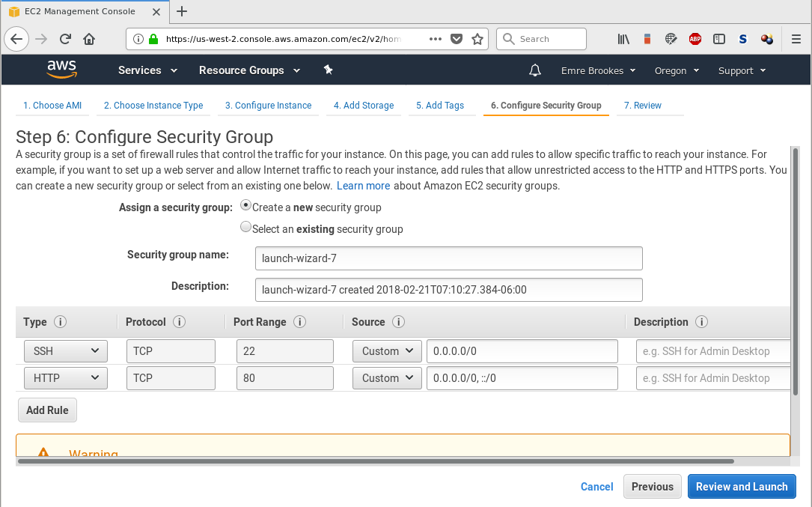Go to step 5. Add Tags
The image size is (812, 507).
coord(440,106)
